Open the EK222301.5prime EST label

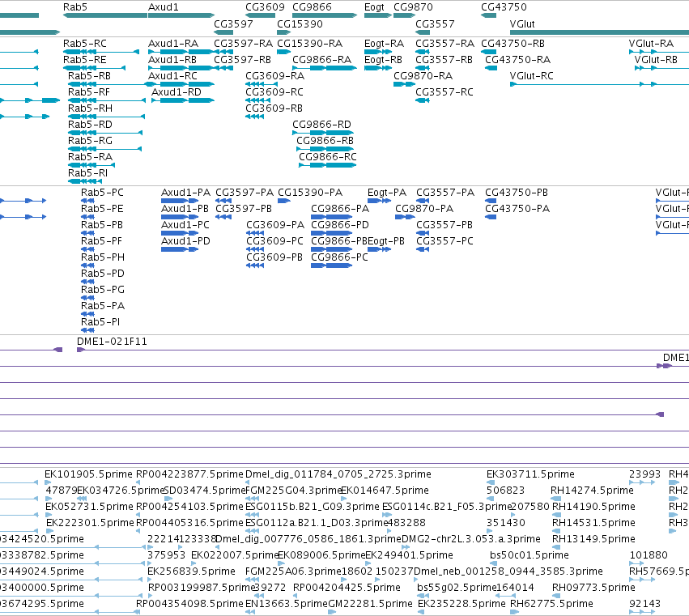[x=90, y=523]
